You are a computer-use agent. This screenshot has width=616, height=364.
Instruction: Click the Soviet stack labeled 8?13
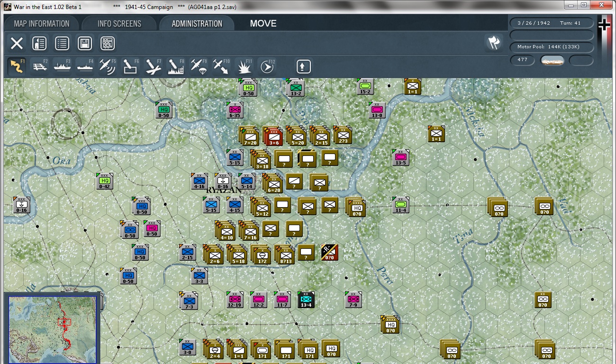click(x=285, y=255)
